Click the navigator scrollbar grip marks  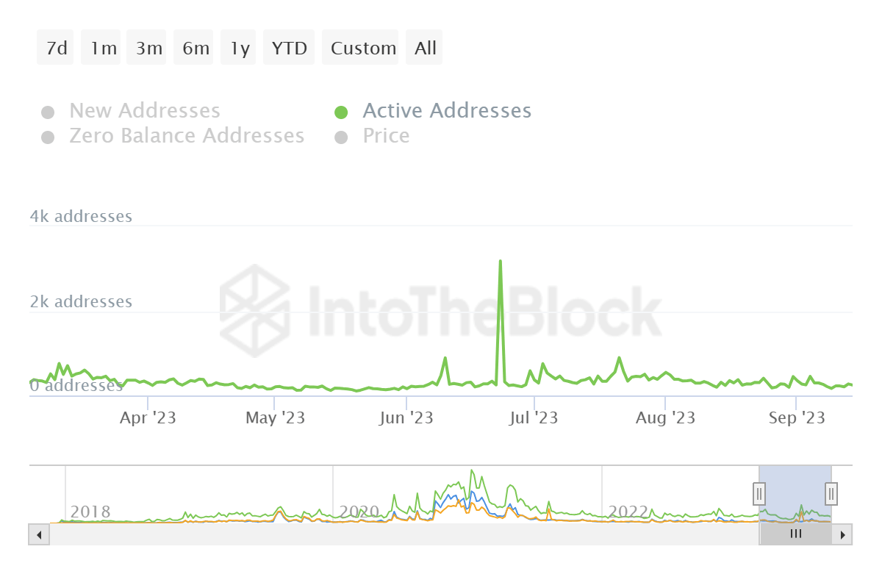(x=796, y=535)
